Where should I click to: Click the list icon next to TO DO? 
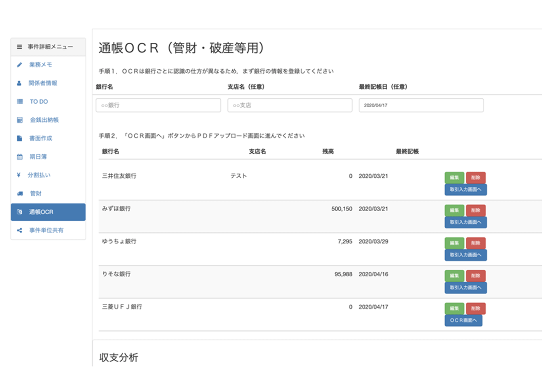pyautogui.click(x=19, y=101)
